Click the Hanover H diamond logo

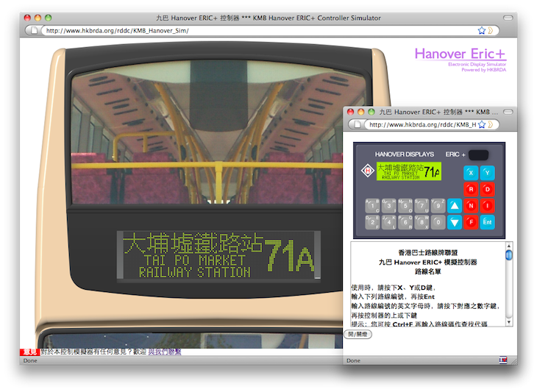click(368, 171)
